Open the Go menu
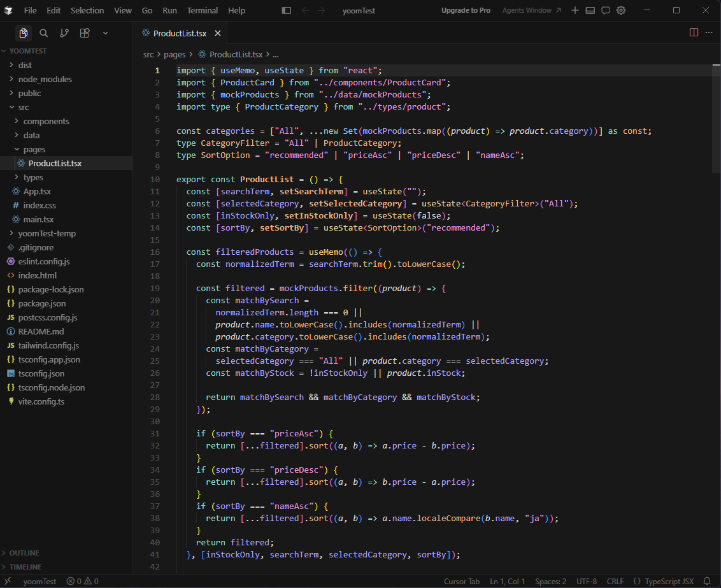The width and height of the screenshot is (721, 588). pos(147,10)
